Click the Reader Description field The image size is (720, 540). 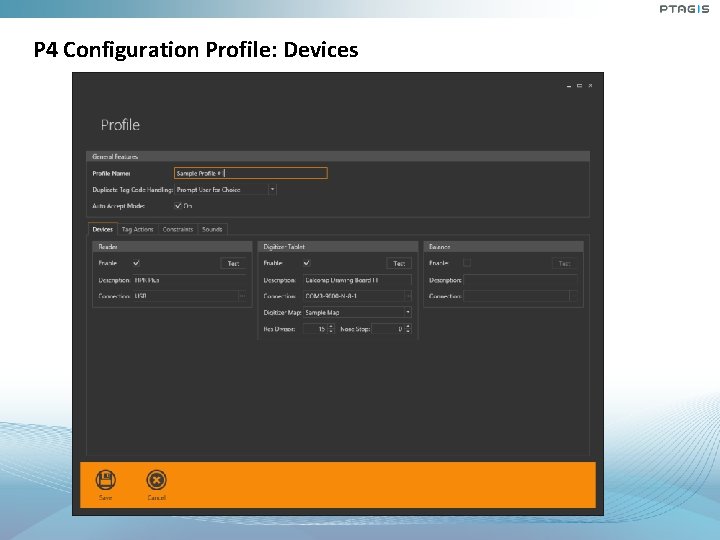(x=190, y=280)
